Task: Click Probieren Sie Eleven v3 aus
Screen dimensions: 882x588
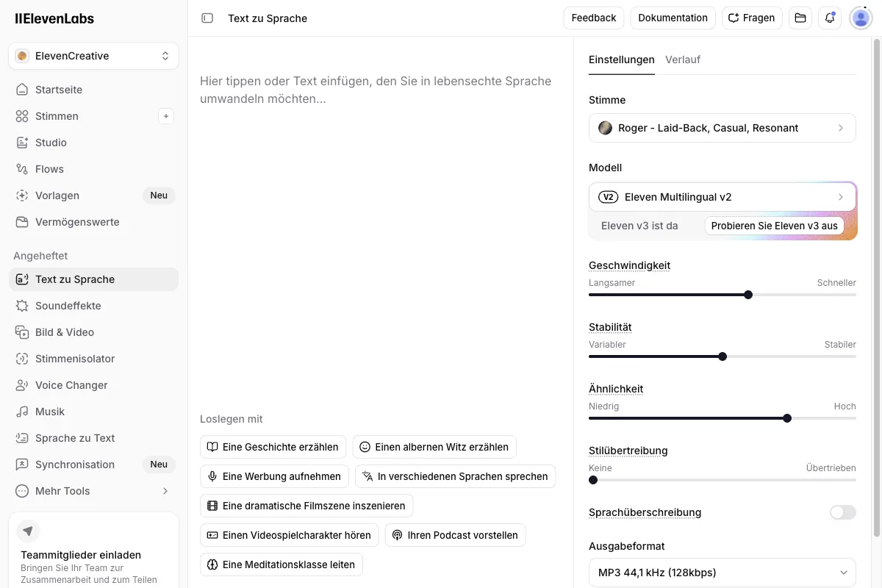Action: click(x=775, y=226)
